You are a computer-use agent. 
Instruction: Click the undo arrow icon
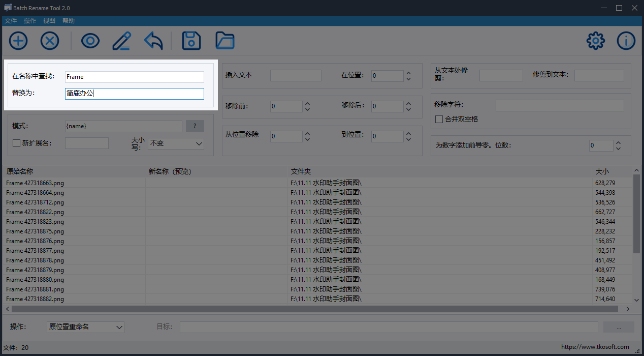pyautogui.click(x=153, y=41)
